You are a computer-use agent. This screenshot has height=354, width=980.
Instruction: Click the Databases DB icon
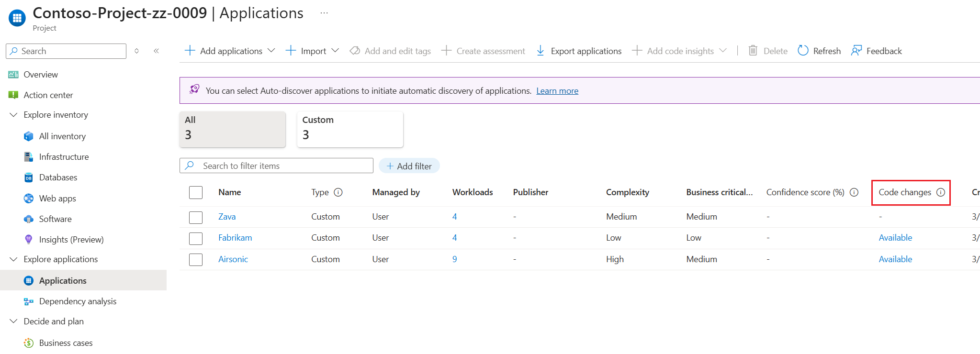(x=29, y=177)
